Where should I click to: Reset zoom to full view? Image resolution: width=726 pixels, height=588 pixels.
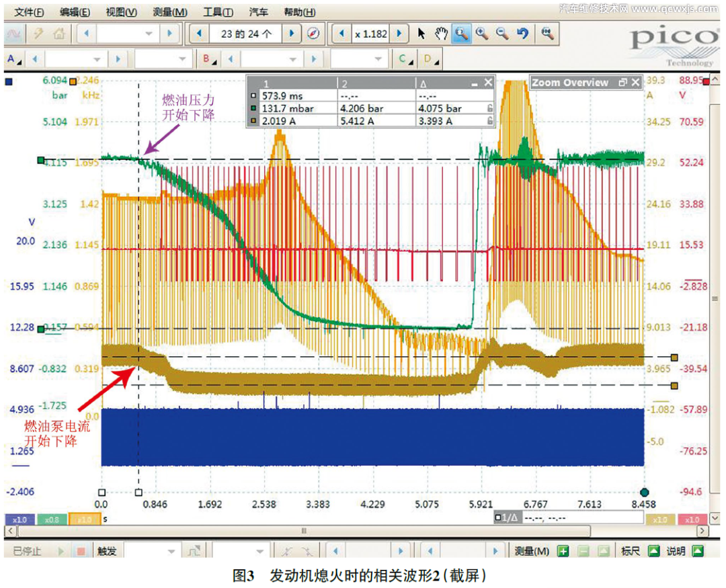tap(548, 34)
